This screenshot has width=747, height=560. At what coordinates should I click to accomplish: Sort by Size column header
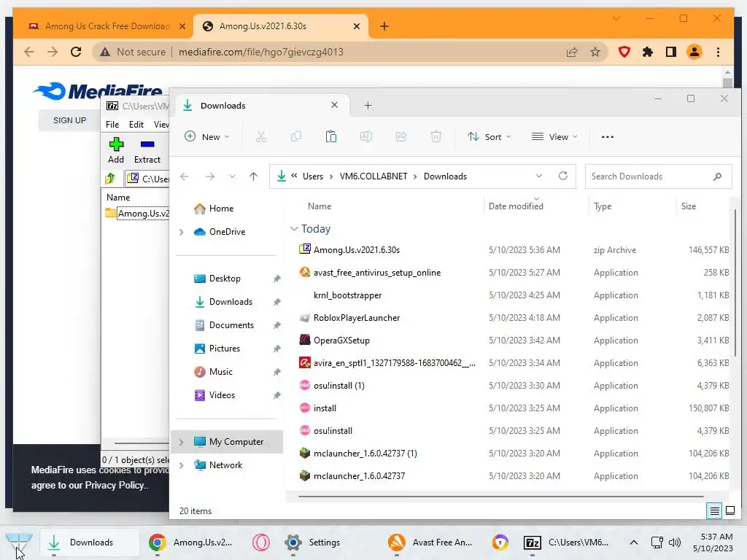(689, 206)
